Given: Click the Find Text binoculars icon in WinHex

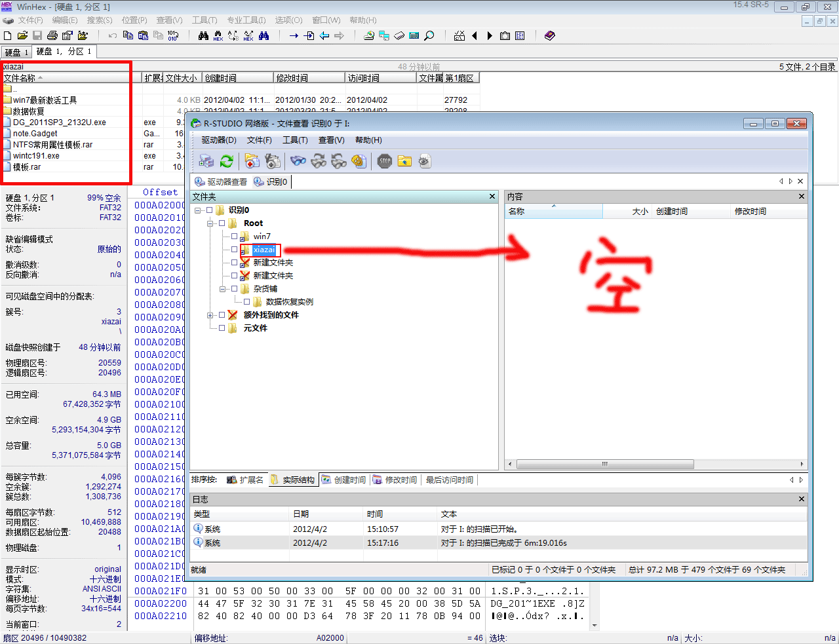Looking at the screenshot, I should [x=203, y=35].
